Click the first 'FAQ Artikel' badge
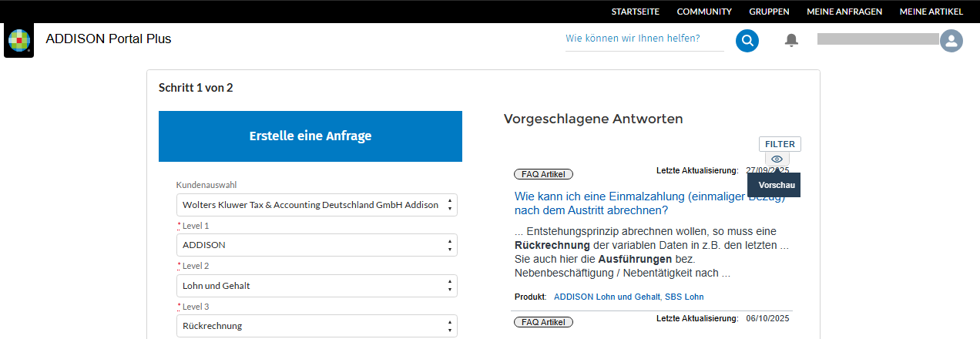 [543, 174]
